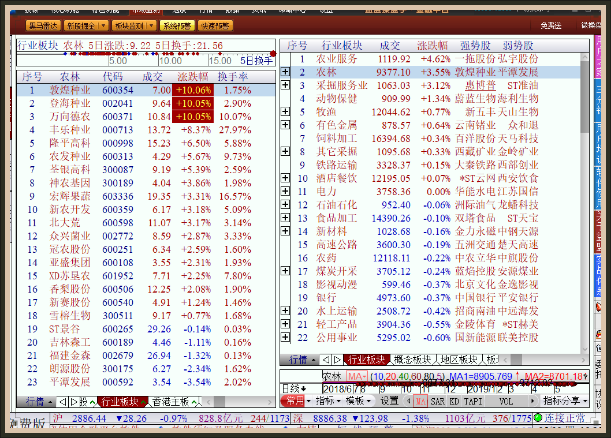Open the 设置 indicator settings button
Screen dimensions: 611x438
point(389,401)
